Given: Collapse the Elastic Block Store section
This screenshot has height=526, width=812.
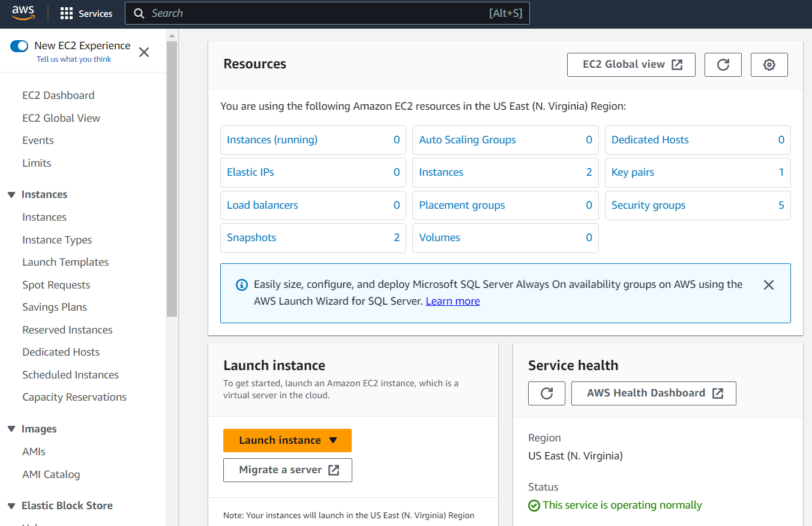Looking at the screenshot, I should [11, 506].
